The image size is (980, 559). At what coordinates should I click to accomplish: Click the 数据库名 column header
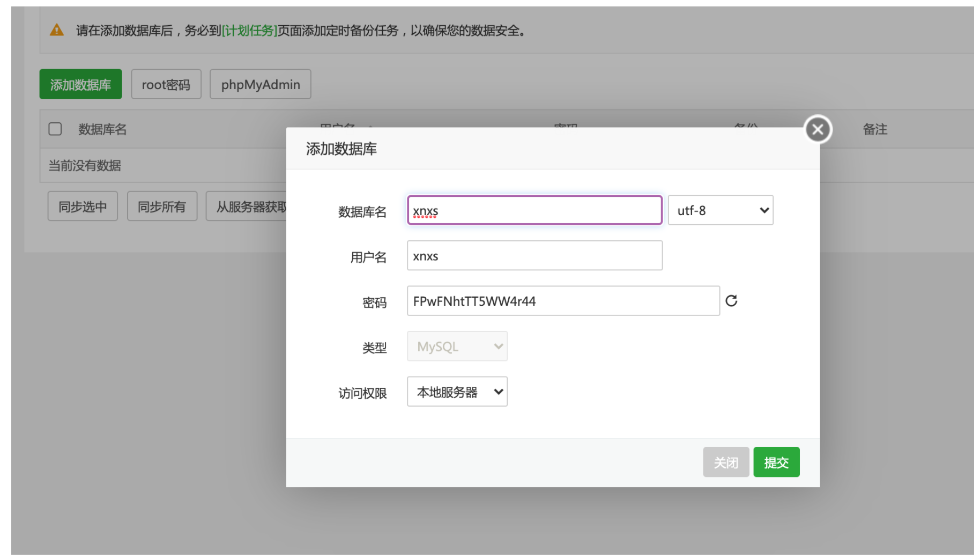pos(102,129)
